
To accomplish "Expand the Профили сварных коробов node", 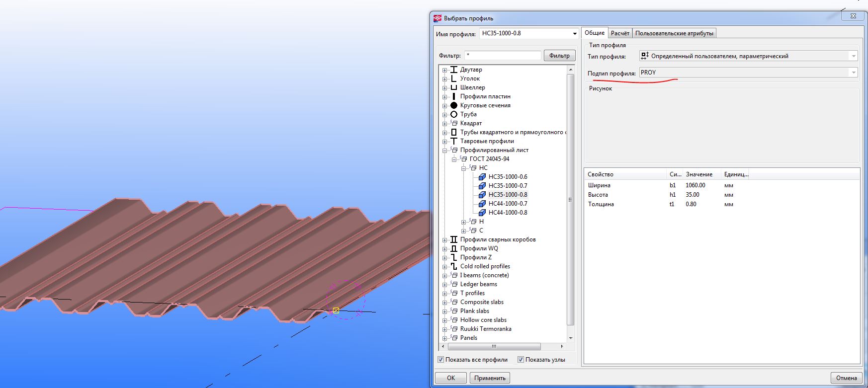I will coord(444,240).
